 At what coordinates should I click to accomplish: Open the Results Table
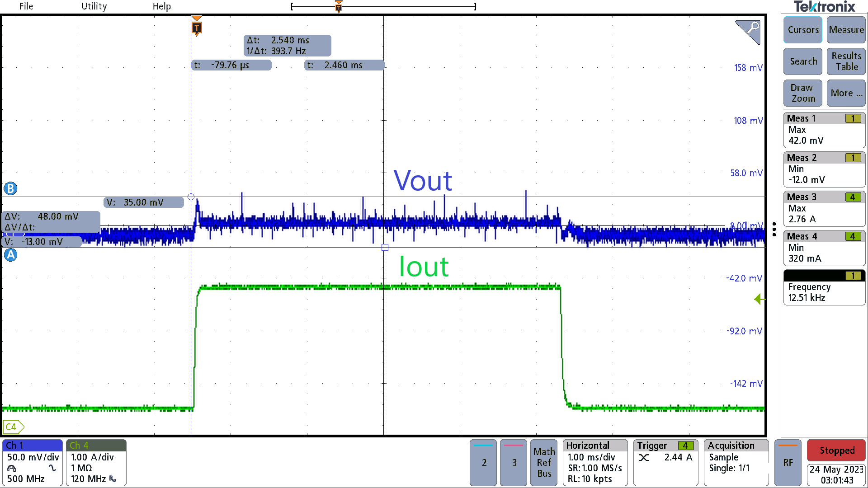tap(845, 61)
